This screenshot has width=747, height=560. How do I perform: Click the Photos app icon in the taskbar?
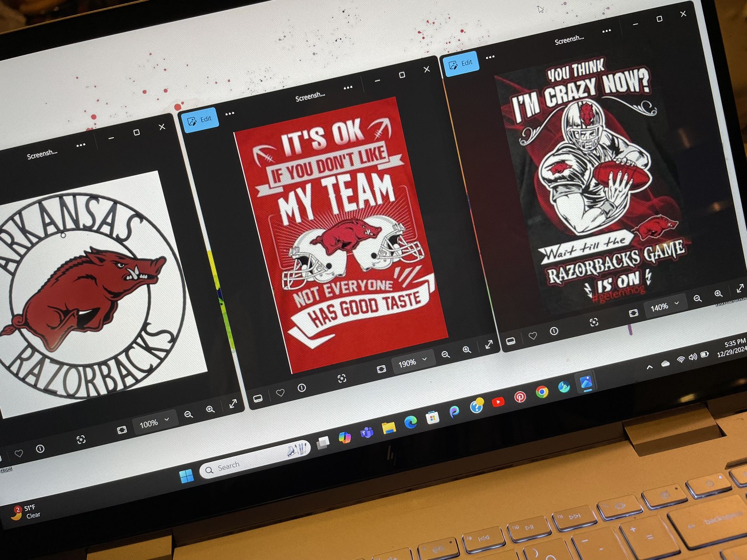586,383
